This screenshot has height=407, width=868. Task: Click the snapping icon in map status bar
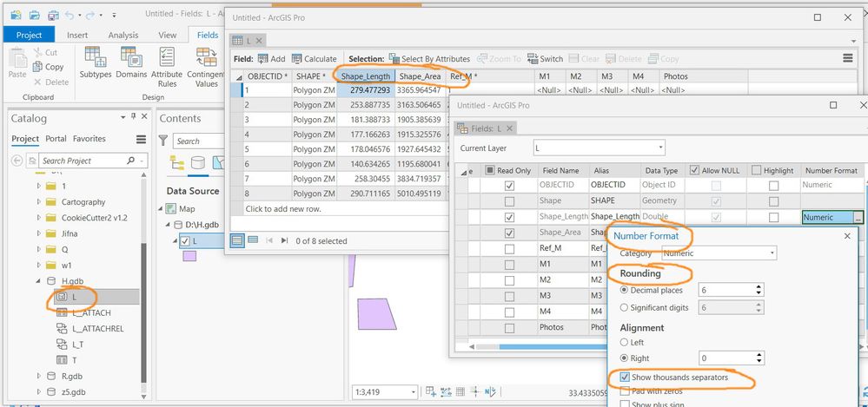click(x=431, y=392)
